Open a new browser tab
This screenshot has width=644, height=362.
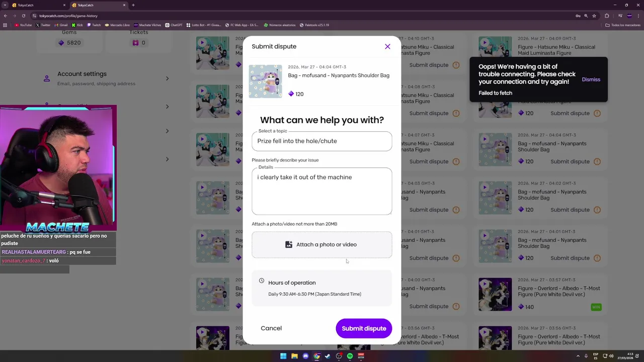click(133, 5)
